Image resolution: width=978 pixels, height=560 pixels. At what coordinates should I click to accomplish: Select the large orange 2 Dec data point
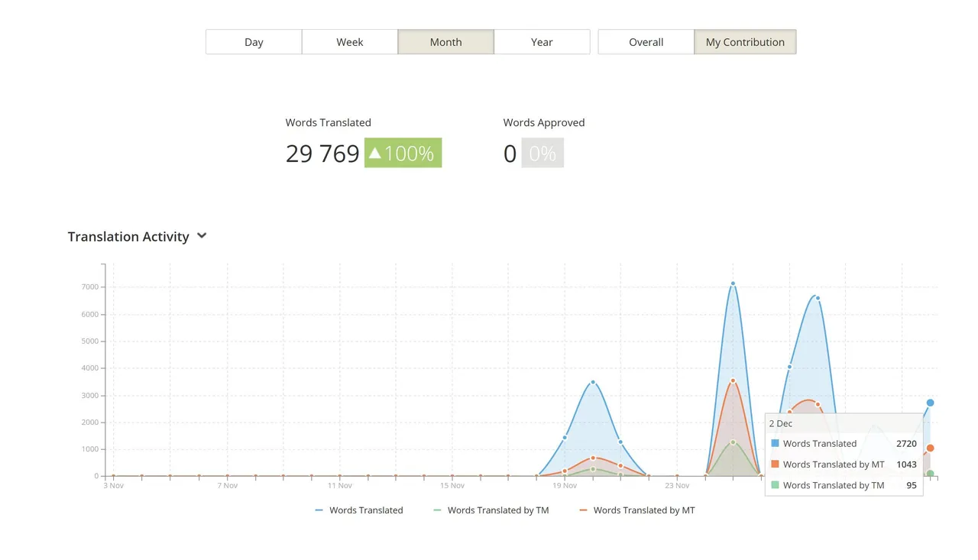click(x=930, y=448)
